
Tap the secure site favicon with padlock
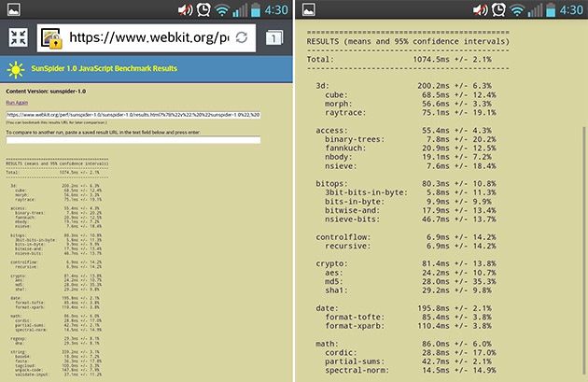tap(51, 38)
